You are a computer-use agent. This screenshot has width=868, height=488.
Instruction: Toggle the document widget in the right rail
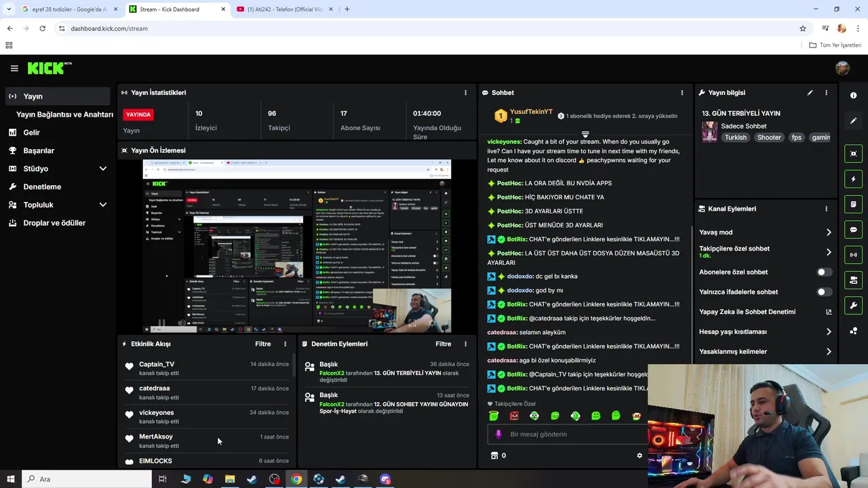[853, 204]
